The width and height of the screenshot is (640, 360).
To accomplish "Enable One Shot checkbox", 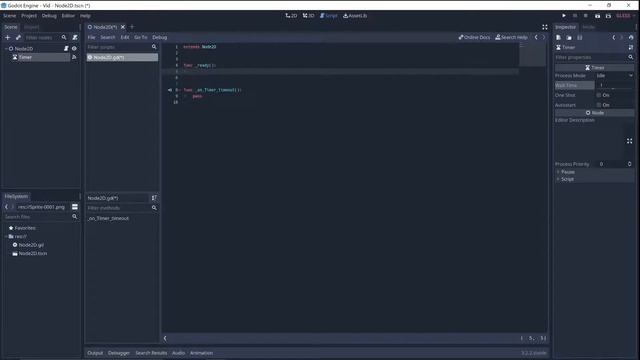I will (599, 95).
